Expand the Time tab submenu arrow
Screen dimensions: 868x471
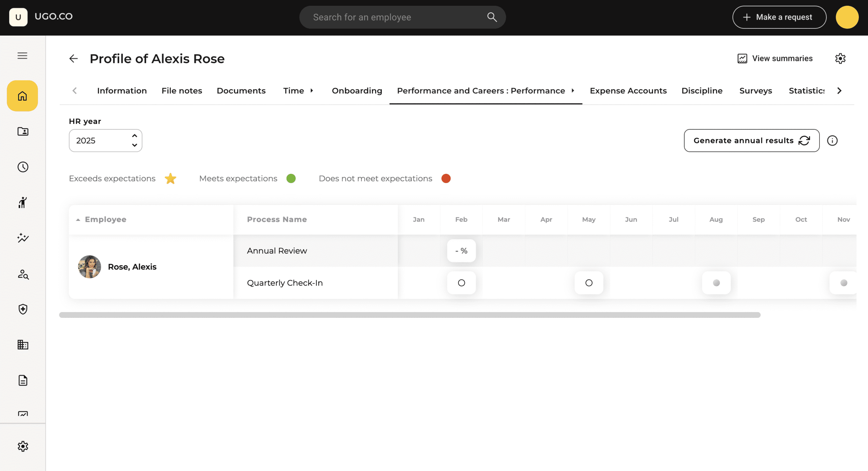pos(312,91)
